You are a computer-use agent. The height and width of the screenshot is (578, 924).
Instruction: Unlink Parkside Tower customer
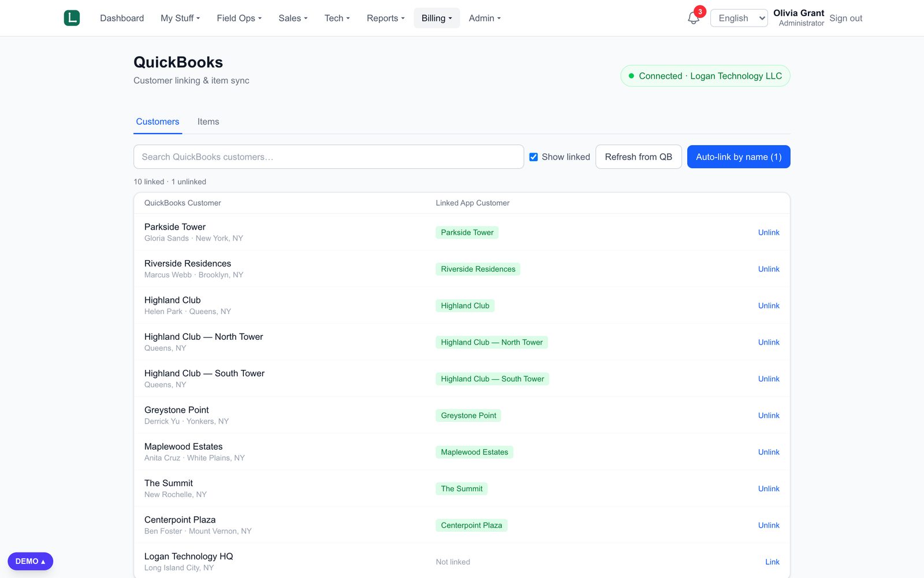769,232
